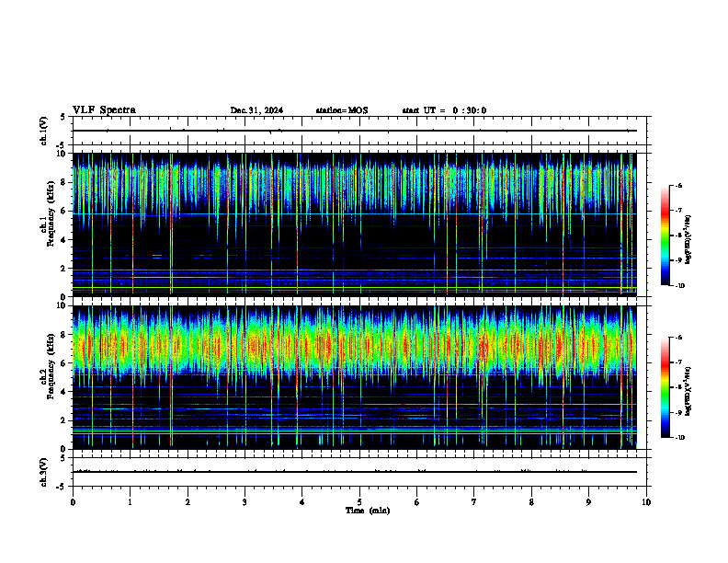Select the "ch.3(V)" waveform axis label
The height and width of the screenshot is (563, 728).
[43, 473]
